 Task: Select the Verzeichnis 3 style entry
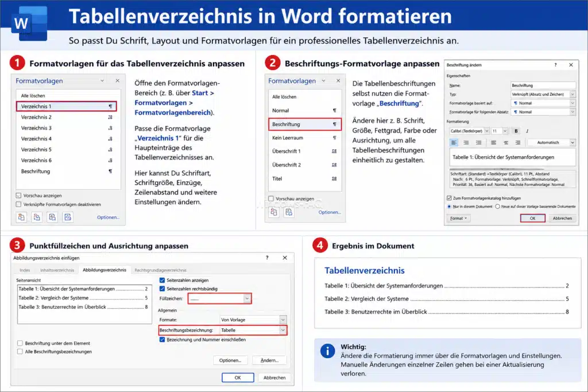(x=67, y=128)
